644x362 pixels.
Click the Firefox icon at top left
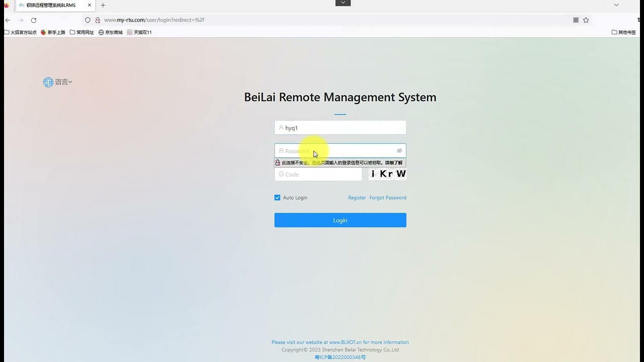[x=7, y=6]
